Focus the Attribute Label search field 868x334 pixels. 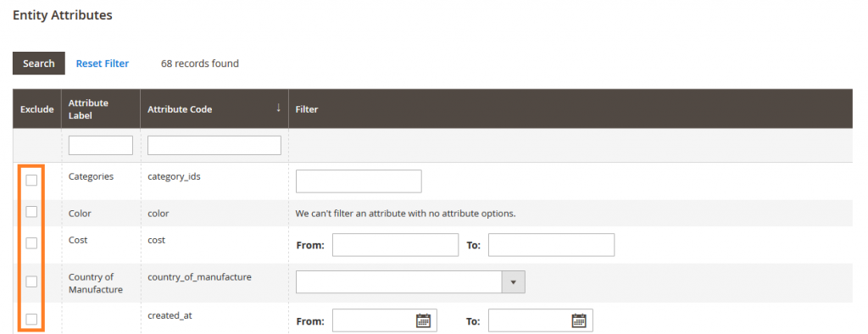click(101, 145)
